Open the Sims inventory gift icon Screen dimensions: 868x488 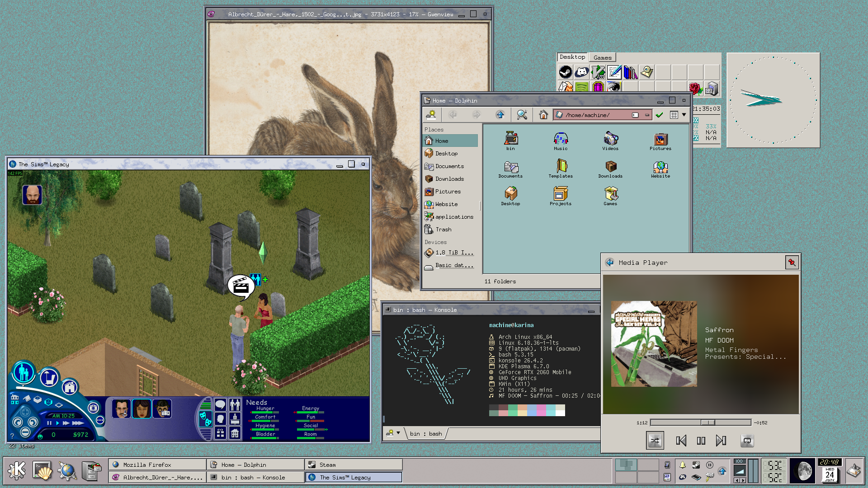(220, 433)
